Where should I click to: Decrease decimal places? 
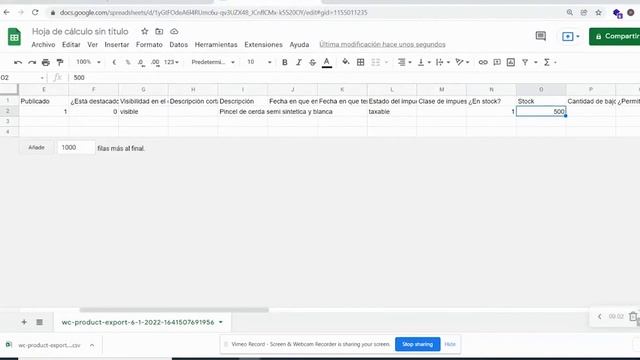(141, 62)
